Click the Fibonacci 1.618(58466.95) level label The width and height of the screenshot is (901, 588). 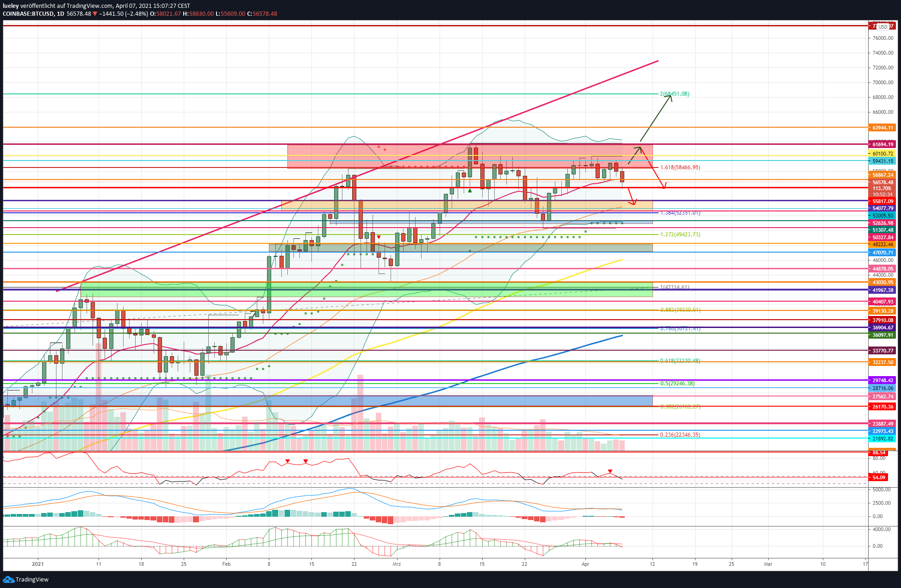680,167
